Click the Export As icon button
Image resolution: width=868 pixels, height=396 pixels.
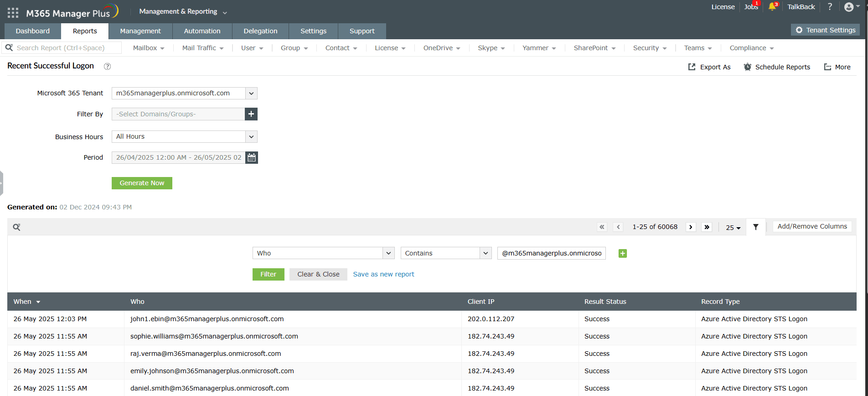(x=709, y=67)
